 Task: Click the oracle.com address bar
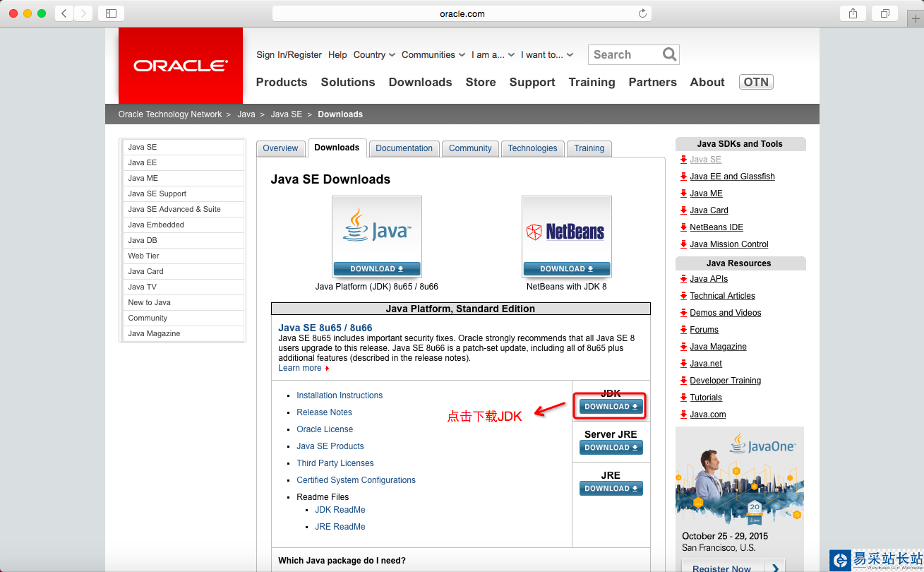tap(462, 13)
